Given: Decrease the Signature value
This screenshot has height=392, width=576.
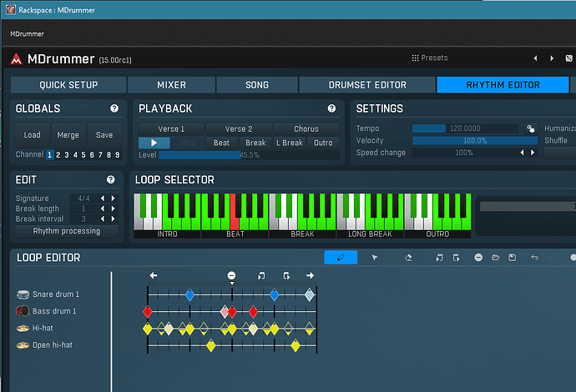Looking at the screenshot, I should tap(103, 199).
